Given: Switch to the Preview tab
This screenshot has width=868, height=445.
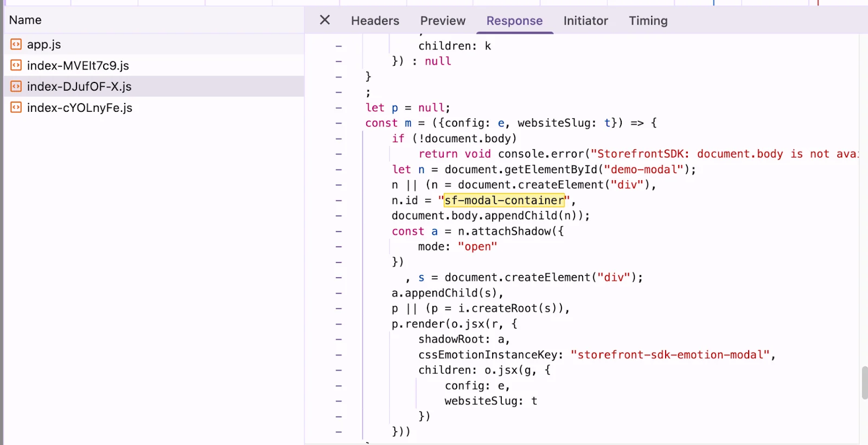Looking at the screenshot, I should 443,21.
